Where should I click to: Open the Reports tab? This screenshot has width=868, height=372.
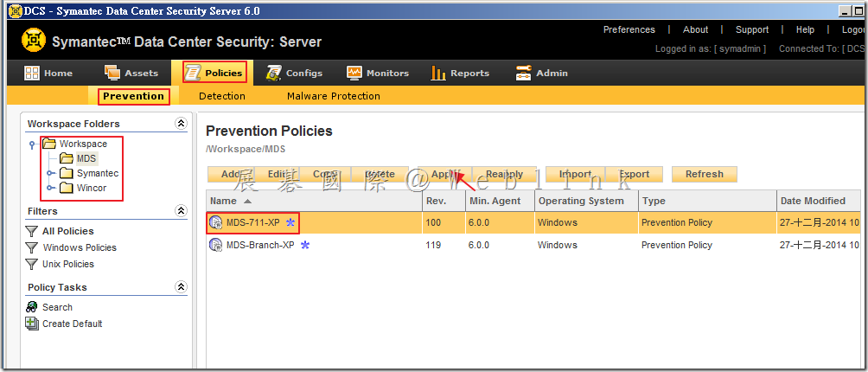(x=460, y=73)
